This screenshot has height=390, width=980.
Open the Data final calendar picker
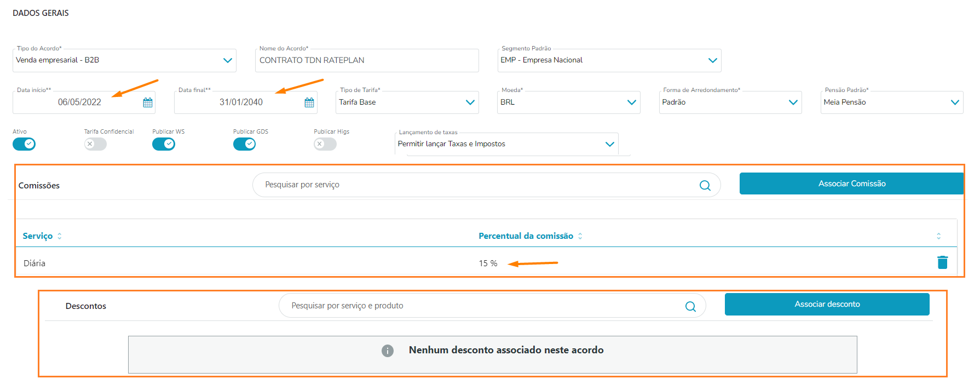(309, 102)
